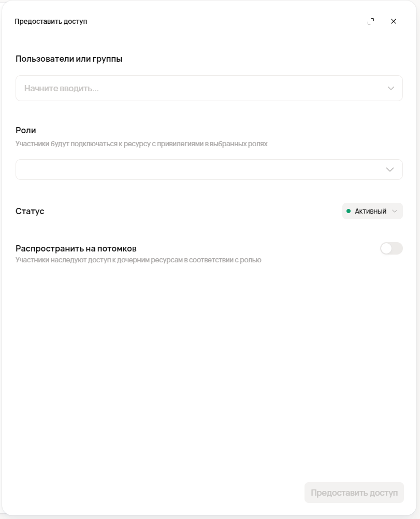Click the Статус label
420x519 pixels.
point(30,211)
